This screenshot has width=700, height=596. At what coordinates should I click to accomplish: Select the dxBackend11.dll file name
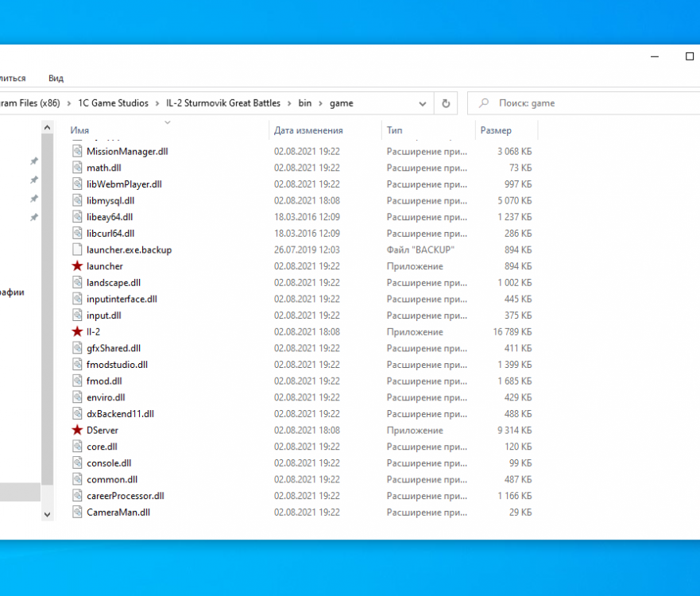(x=120, y=414)
